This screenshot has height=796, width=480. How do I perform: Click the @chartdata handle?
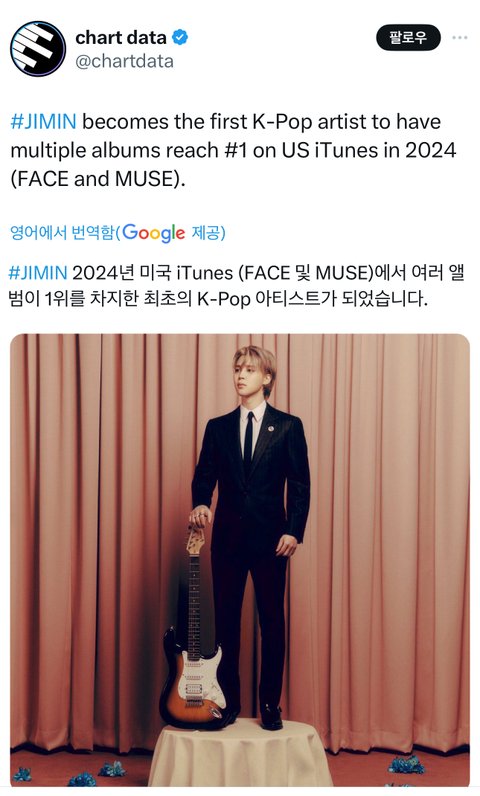[x=124, y=61]
